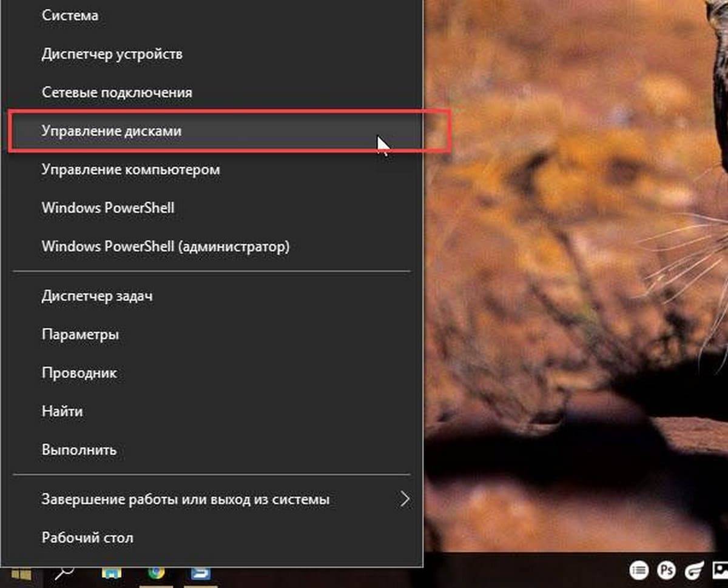Image resolution: width=728 pixels, height=588 pixels.
Task: Choose Сетевые подключения
Action: pyautogui.click(x=117, y=93)
